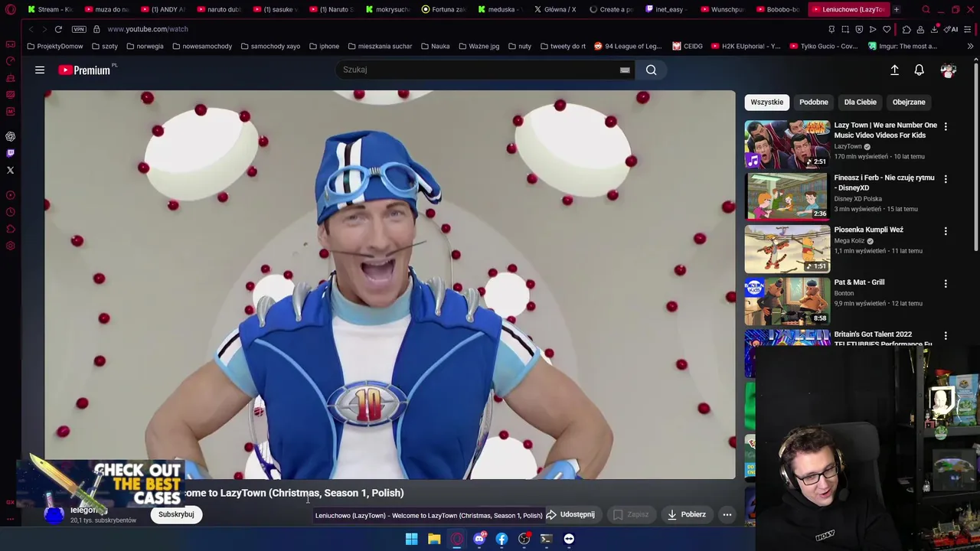The width and height of the screenshot is (980, 551).
Task: Open the YouTube hamburger guide menu
Action: point(40,70)
